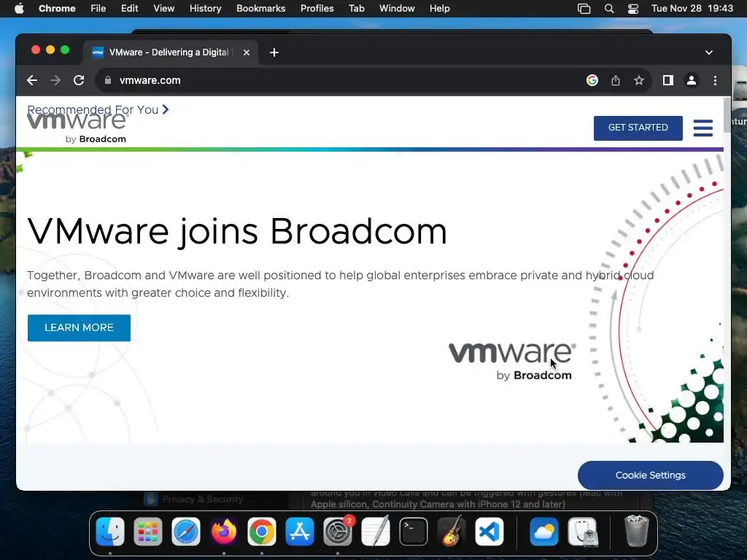Bookmark this tab with the star icon
The image size is (747, 560).
click(x=639, y=80)
